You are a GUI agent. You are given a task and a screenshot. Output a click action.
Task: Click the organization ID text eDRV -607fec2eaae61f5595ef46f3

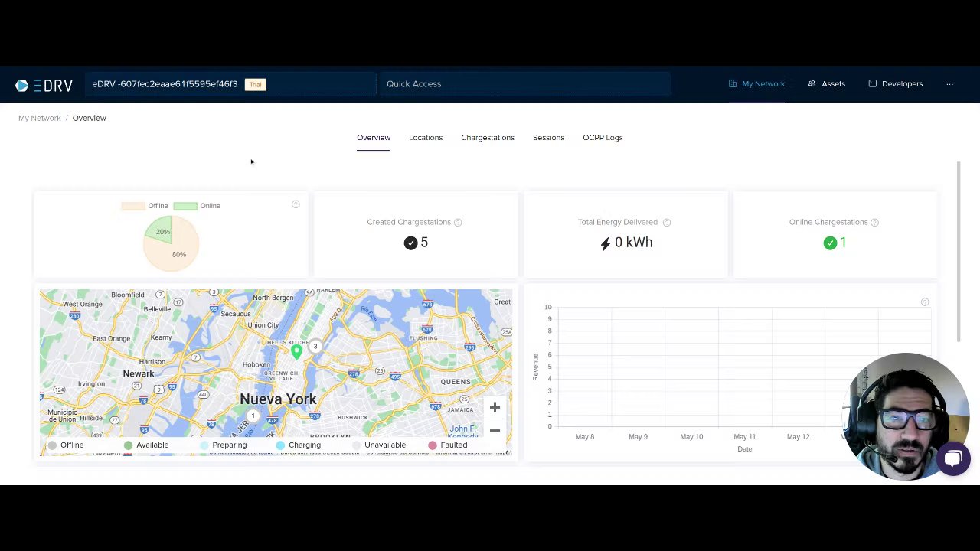click(165, 84)
